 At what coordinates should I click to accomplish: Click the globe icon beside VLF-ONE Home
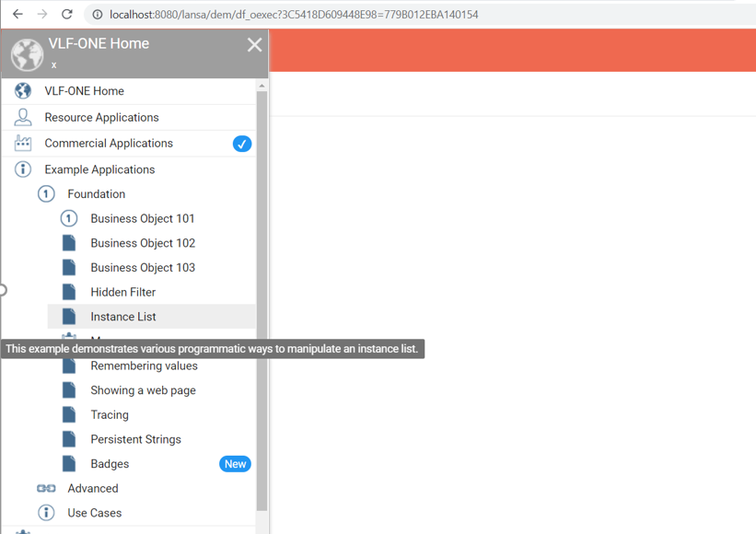coord(22,91)
